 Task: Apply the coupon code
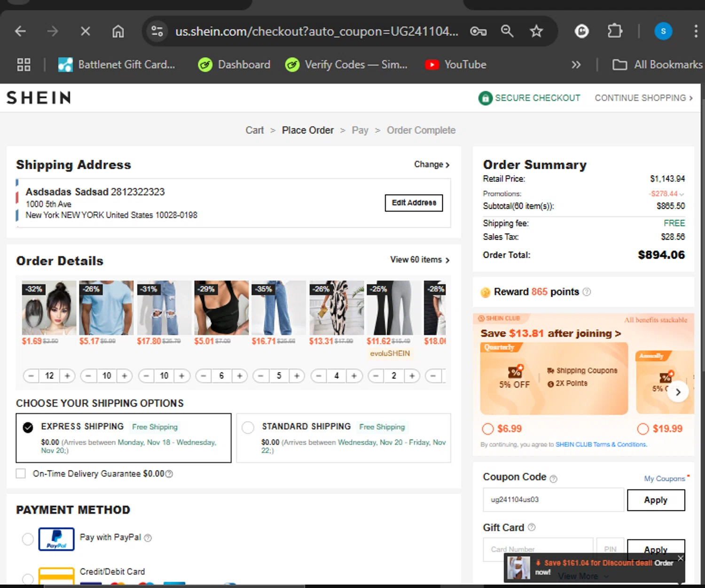pyautogui.click(x=656, y=500)
